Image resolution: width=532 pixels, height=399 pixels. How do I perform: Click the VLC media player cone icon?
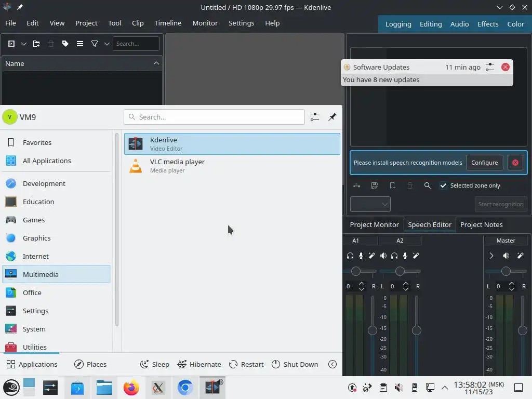[x=136, y=166]
